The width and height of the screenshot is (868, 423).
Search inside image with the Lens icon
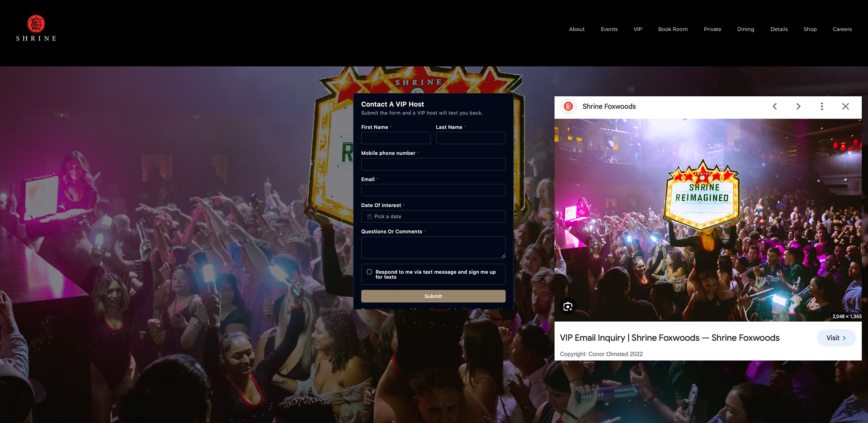tap(568, 307)
